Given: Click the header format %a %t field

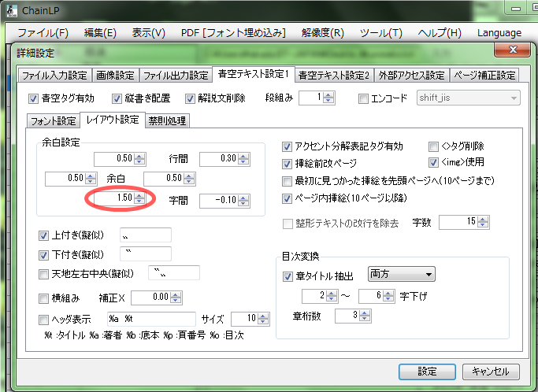Looking at the screenshot, I should tap(151, 319).
